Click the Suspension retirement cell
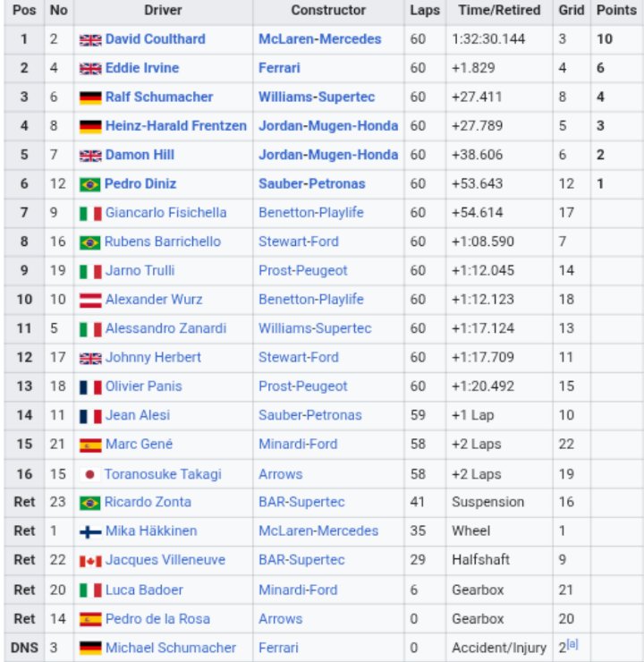This screenshot has width=644, height=662. [499, 502]
